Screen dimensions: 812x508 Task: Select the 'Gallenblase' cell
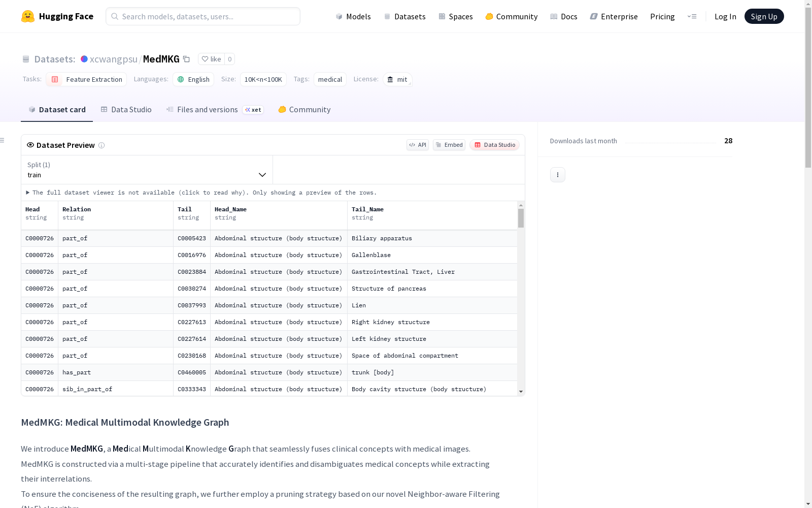point(432,255)
